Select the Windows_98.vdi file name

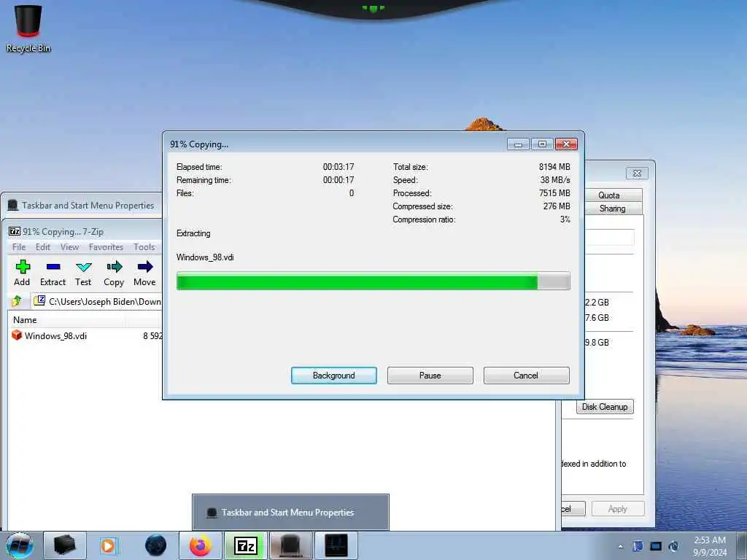tap(55, 335)
